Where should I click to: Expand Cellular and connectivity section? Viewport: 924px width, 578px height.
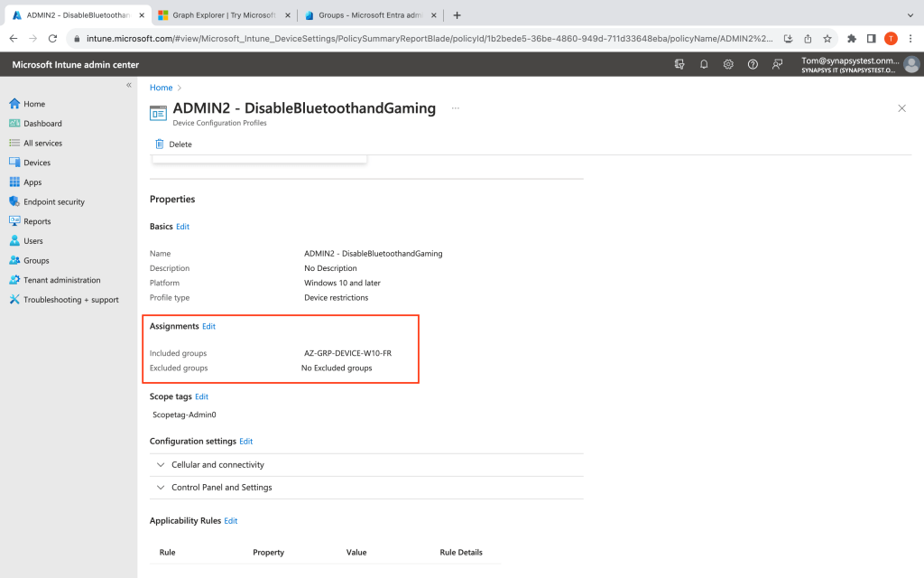161,465
